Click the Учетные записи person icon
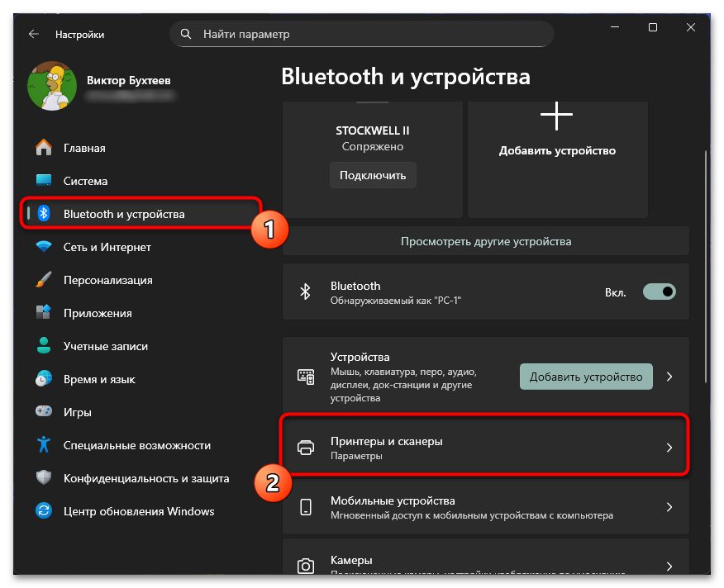The height and width of the screenshot is (588, 724). coord(44,346)
